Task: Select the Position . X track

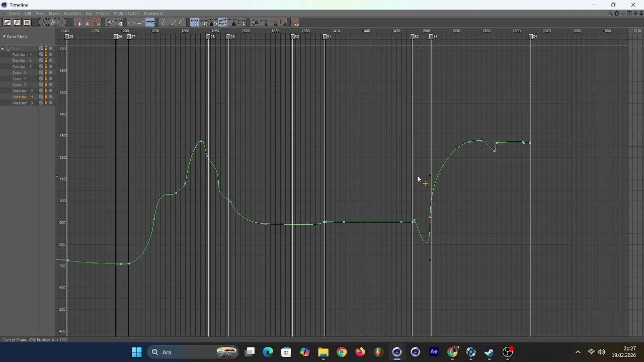Action: point(22,54)
